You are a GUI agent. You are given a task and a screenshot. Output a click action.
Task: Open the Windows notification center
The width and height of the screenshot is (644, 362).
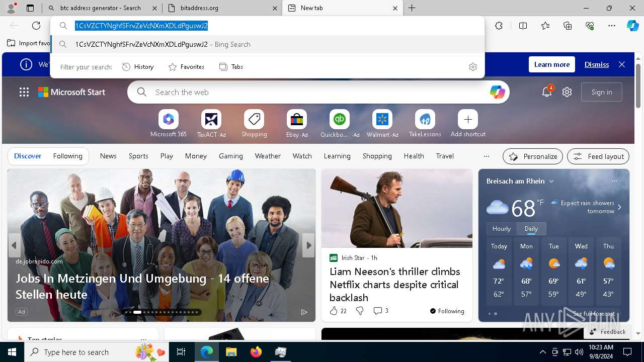pyautogui.click(x=627, y=352)
